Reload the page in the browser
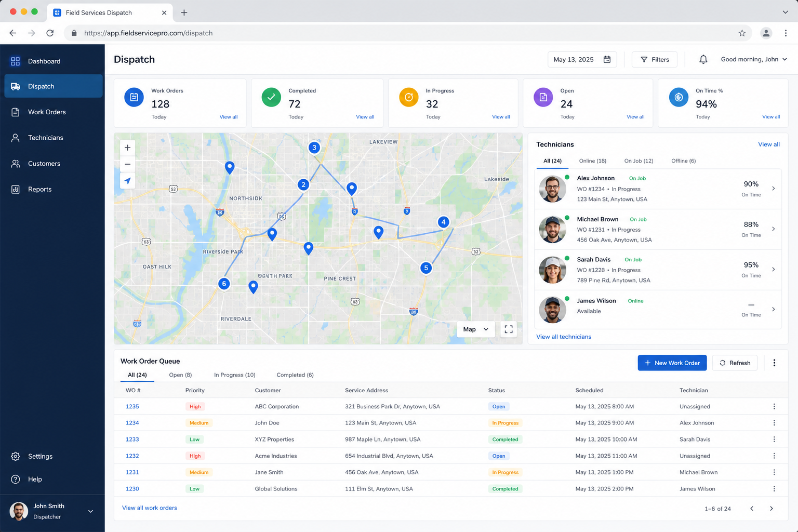This screenshot has height=532, width=798. pos(50,33)
